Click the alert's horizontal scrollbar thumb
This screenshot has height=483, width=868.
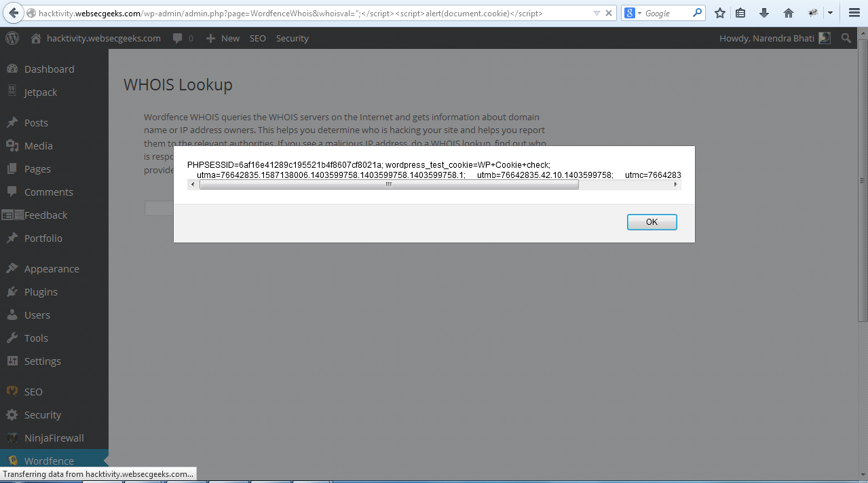click(389, 185)
